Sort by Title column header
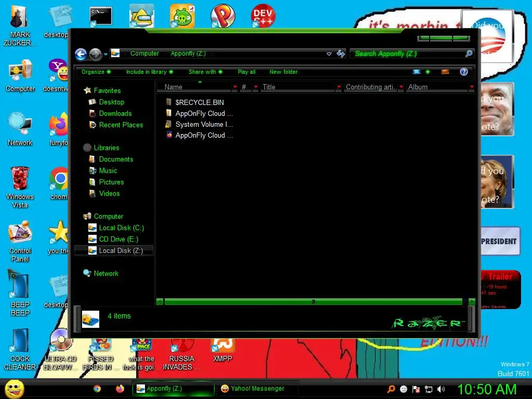The height and width of the screenshot is (399, 532). 298,87
